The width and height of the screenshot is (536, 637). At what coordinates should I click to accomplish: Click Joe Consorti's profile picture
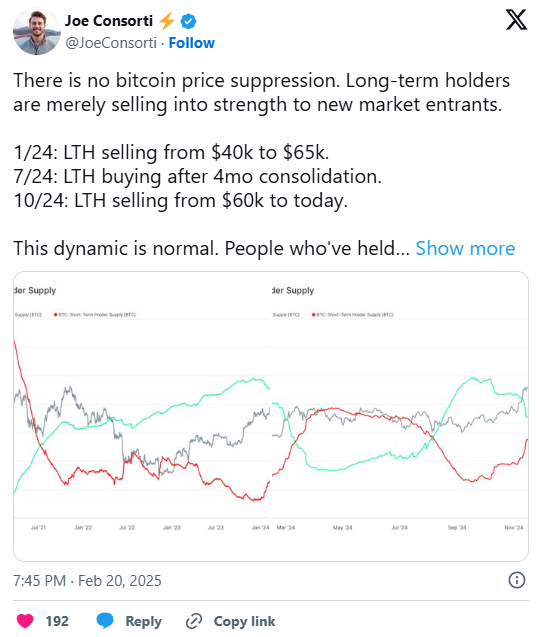[37, 31]
